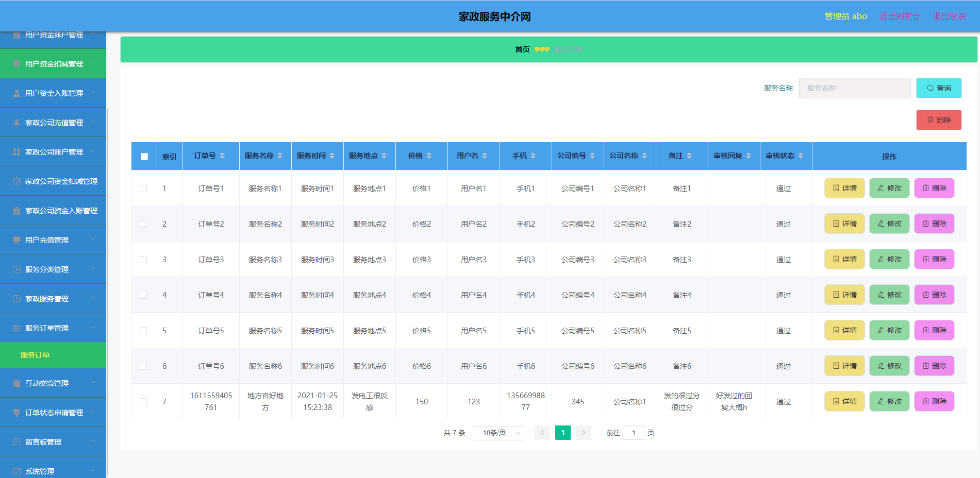Click the 详情 button for 订单号5
Image resolution: width=980 pixels, height=478 pixels.
[844, 330]
